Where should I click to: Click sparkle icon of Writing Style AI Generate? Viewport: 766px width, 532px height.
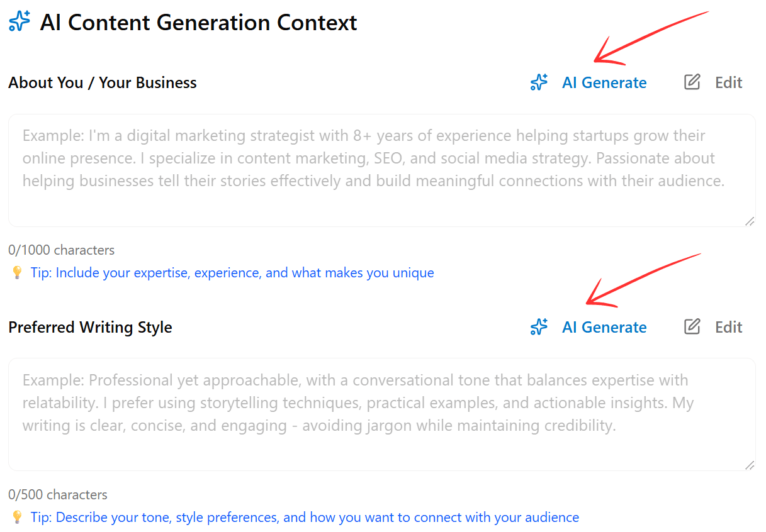click(x=539, y=327)
